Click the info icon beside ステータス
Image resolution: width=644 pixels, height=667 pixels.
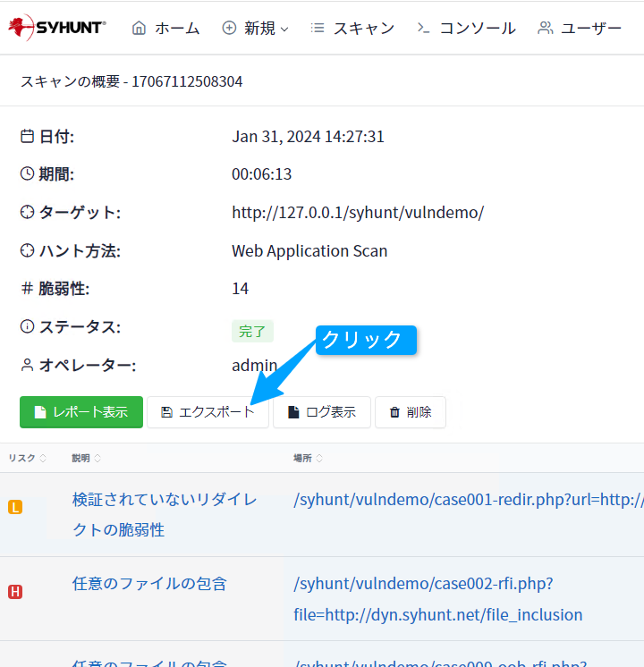pos(27,326)
